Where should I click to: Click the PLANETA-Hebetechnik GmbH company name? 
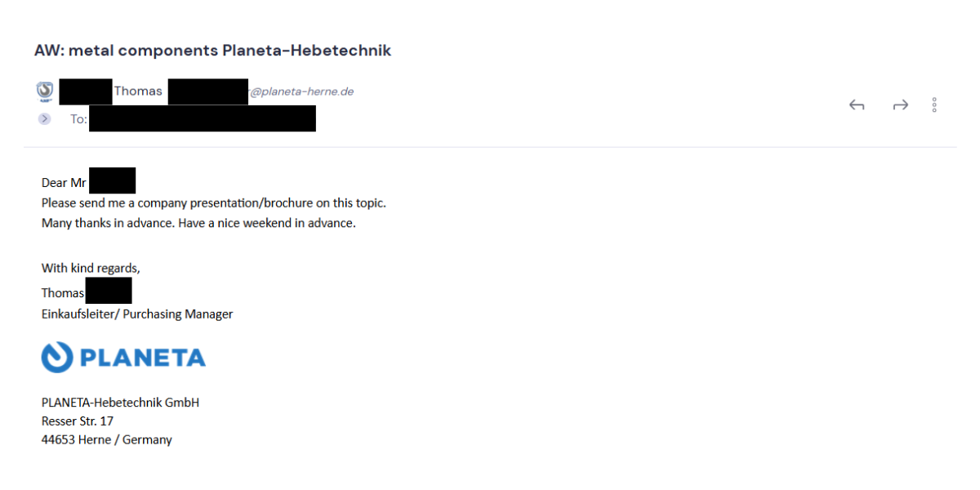click(121, 403)
